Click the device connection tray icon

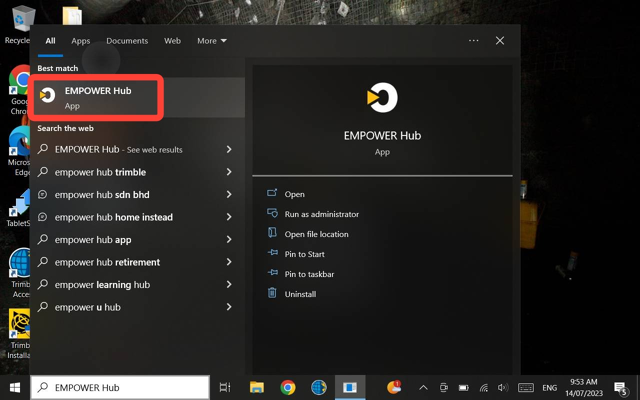pos(444,388)
